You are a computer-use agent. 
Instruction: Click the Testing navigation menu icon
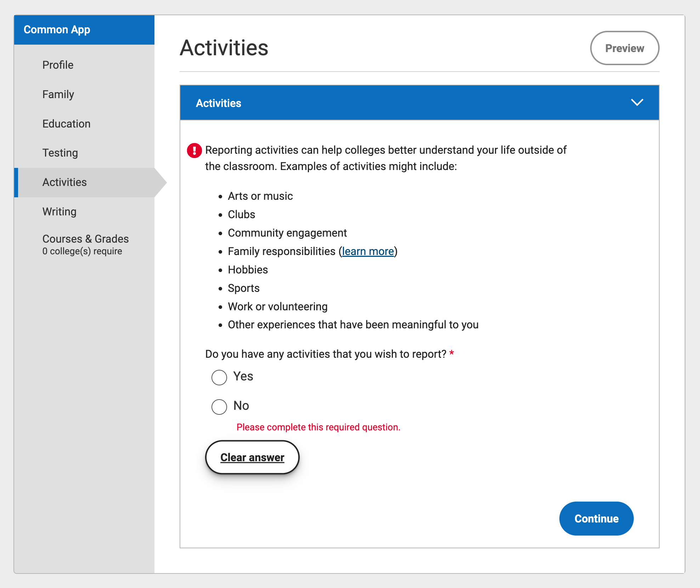point(60,153)
